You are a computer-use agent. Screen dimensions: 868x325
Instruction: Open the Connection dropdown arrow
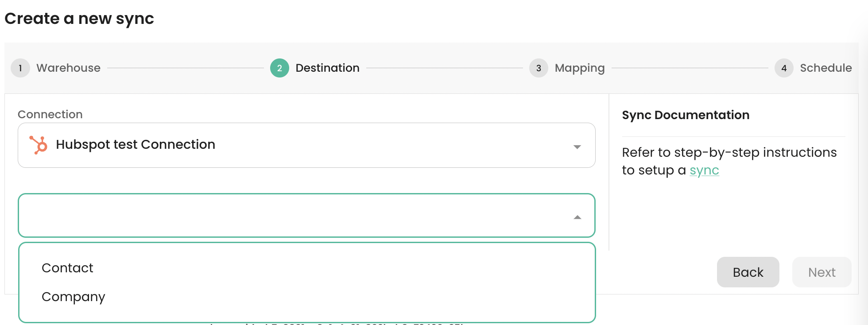pos(577,145)
